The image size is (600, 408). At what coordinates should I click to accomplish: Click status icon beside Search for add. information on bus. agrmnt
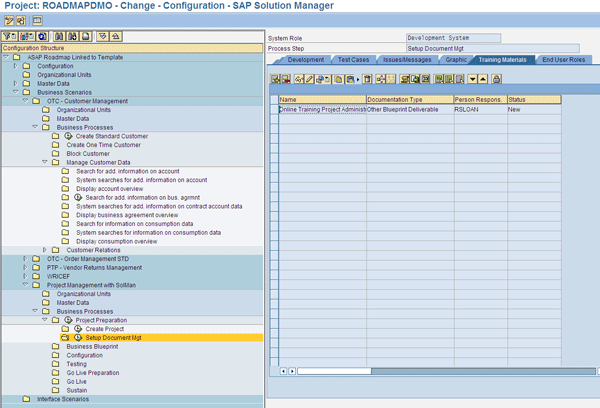[x=78, y=197]
